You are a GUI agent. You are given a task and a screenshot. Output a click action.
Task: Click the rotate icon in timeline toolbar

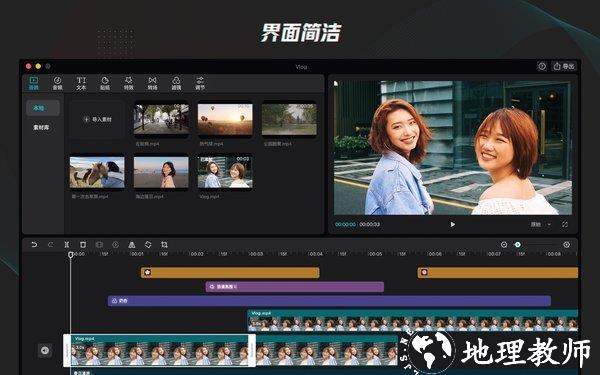(148, 245)
